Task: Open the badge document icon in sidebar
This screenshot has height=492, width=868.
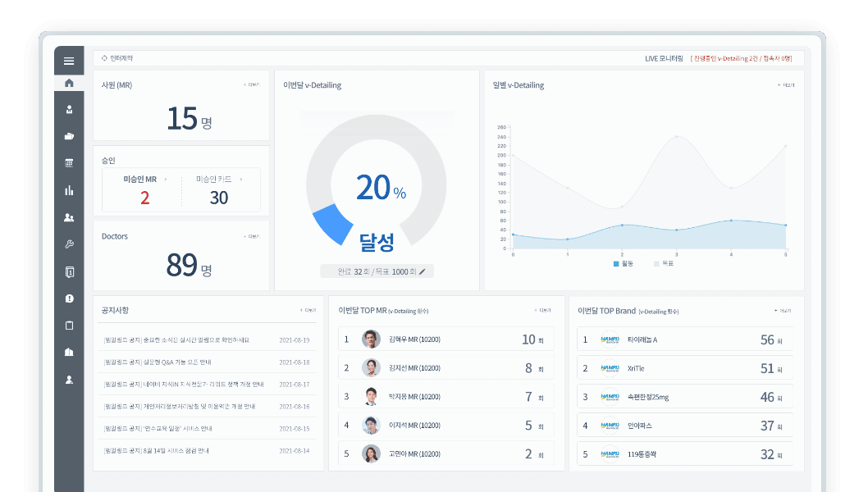Action: [x=69, y=271]
